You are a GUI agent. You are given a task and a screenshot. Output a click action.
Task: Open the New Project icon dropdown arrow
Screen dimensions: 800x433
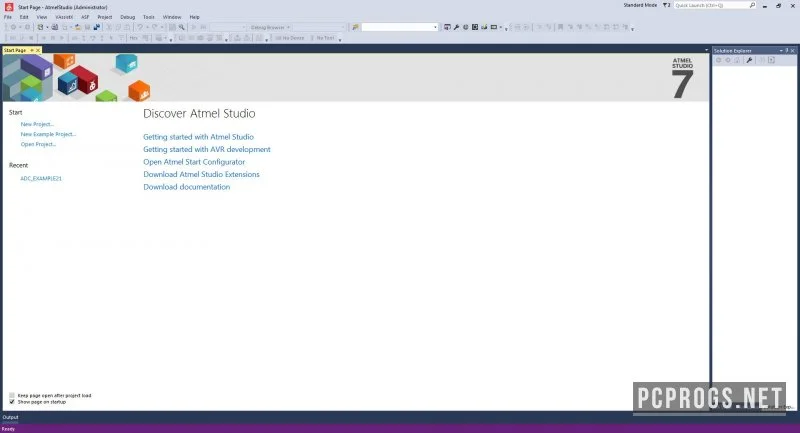point(47,27)
